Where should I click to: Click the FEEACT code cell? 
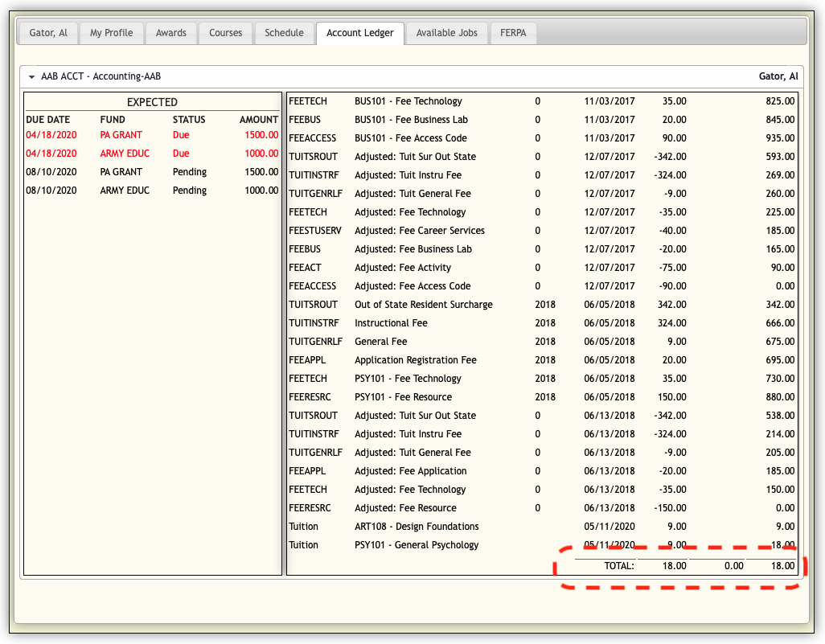pyautogui.click(x=306, y=268)
